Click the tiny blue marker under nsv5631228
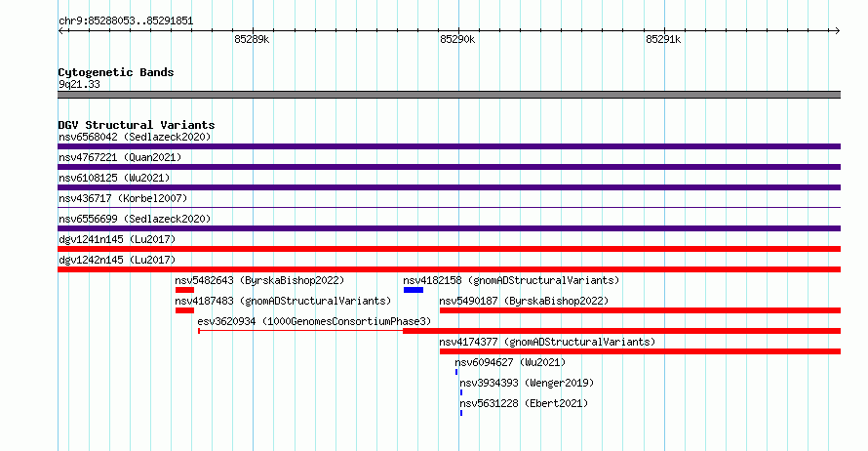868x451 pixels. coord(461,413)
